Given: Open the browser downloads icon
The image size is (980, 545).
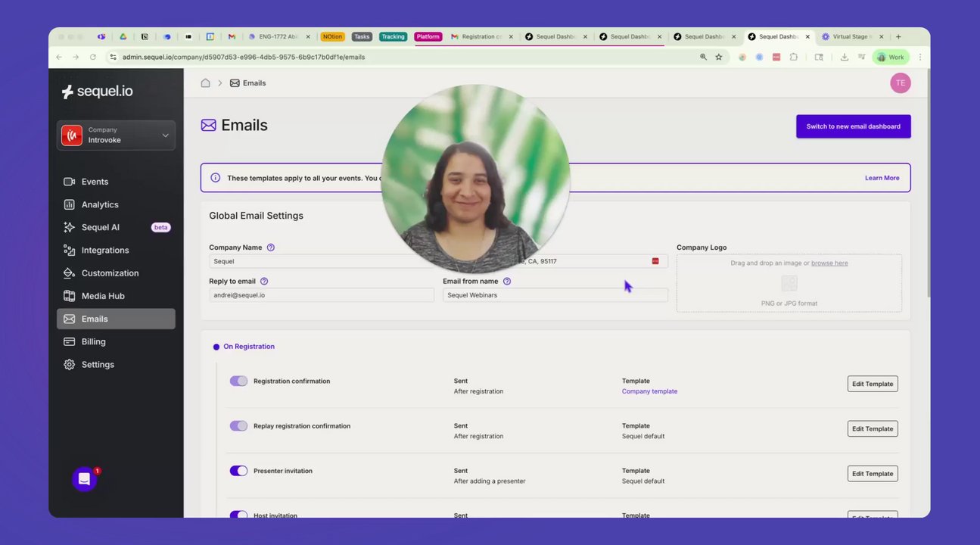Looking at the screenshot, I should [845, 57].
